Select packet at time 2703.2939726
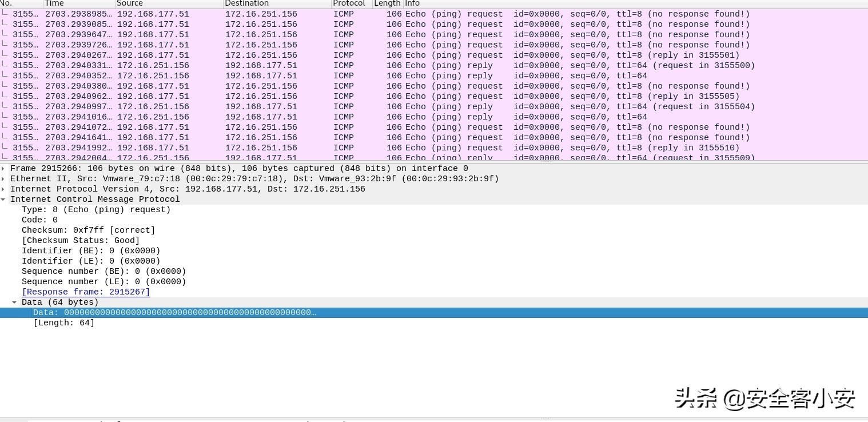 click(x=434, y=45)
